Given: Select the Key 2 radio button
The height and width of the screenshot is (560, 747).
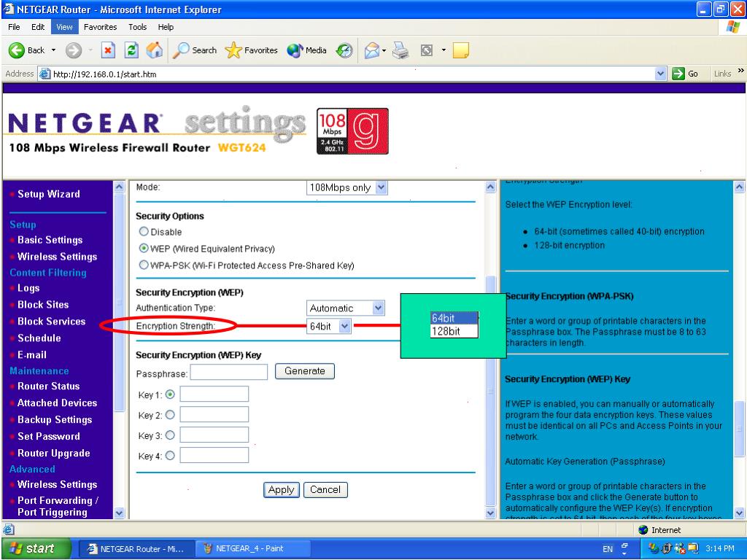Looking at the screenshot, I should 170,415.
